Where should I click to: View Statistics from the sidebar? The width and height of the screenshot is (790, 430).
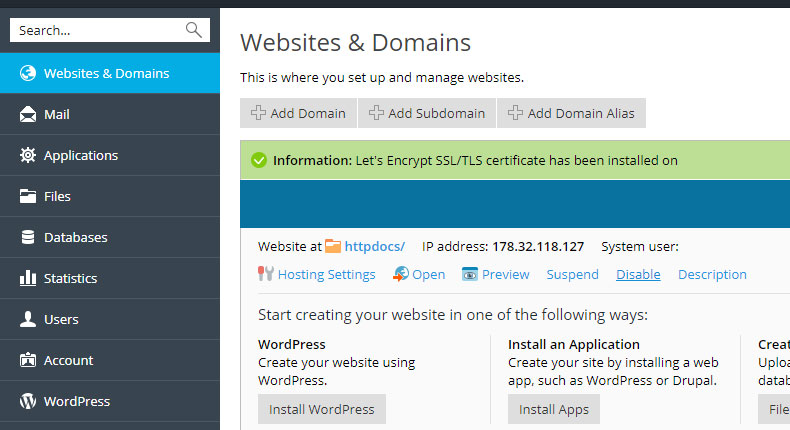click(110, 278)
